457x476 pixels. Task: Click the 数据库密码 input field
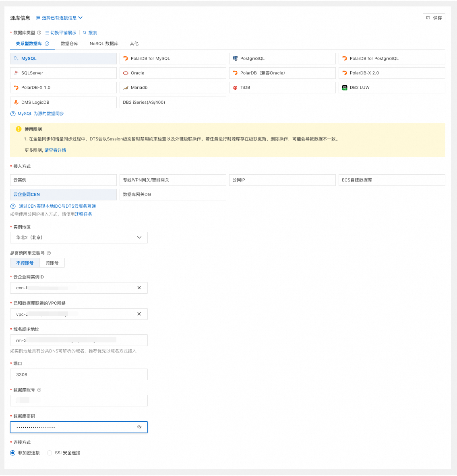pyautogui.click(x=79, y=427)
